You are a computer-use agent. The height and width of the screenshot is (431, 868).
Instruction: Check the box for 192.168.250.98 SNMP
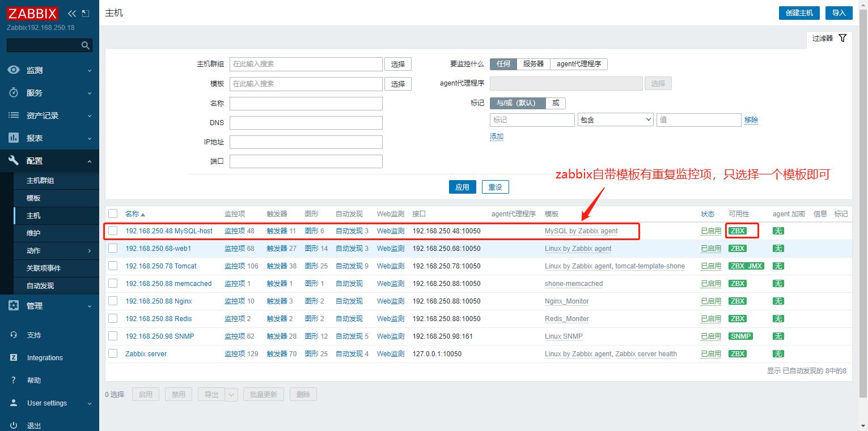pos(113,336)
